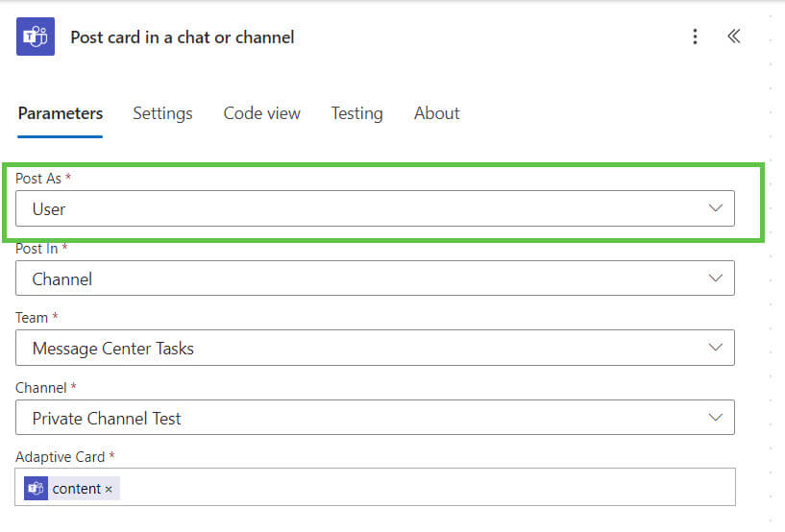Click inside the Adaptive Card input field
Viewport: 785px width, 532px height.
point(375,487)
